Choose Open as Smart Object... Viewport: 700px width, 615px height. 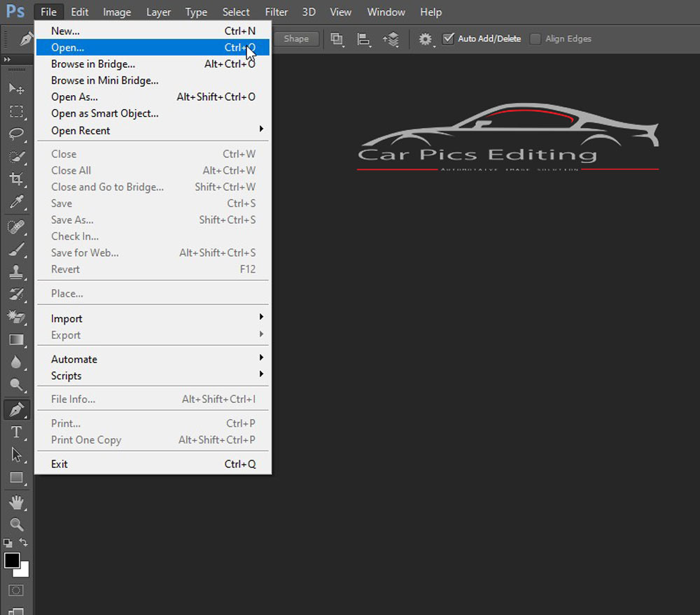(152, 113)
